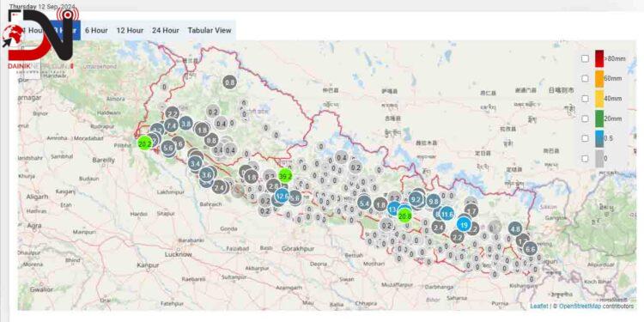Click the 5.4 rainfall station marker

(364, 203)
